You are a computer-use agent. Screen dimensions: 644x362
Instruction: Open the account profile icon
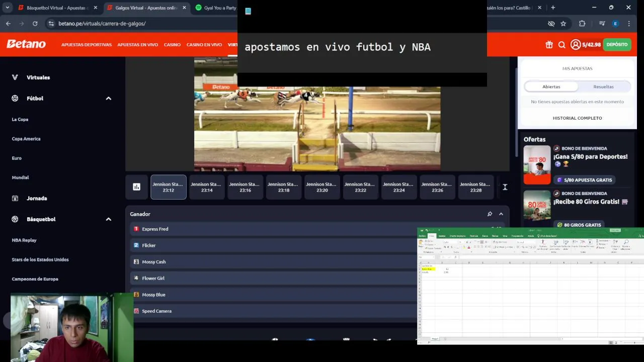click(576, 45)
